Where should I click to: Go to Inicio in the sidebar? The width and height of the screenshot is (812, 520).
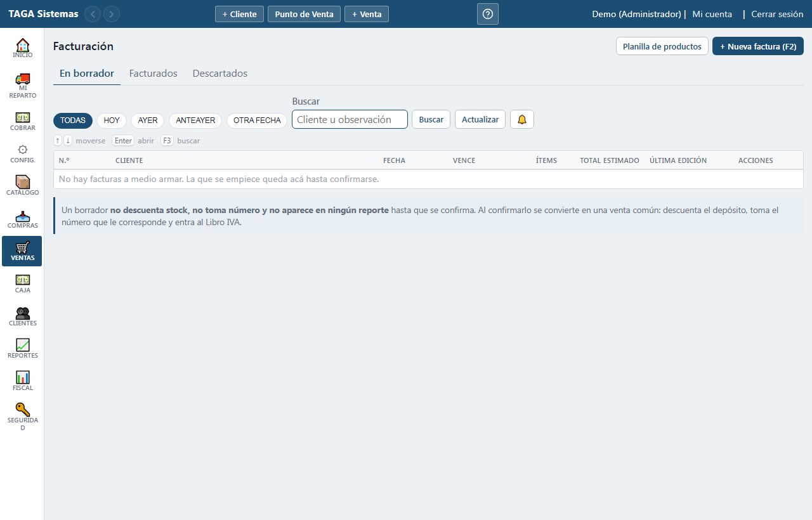[x=22, y=48]
